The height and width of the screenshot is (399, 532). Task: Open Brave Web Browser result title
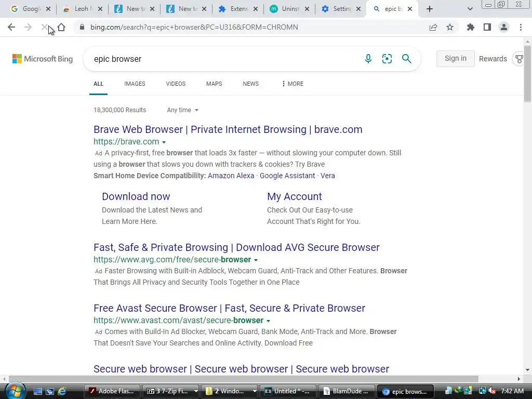pyautogui.click(x=228, y=129)
